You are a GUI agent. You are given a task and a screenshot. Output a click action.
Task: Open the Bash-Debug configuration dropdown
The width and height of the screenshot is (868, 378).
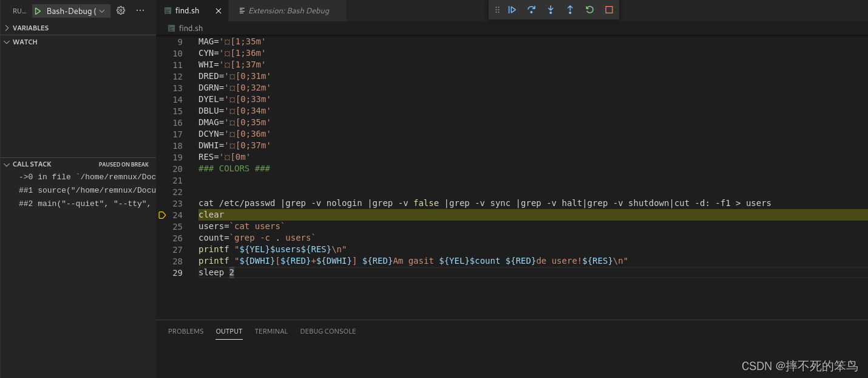(75, 11)
